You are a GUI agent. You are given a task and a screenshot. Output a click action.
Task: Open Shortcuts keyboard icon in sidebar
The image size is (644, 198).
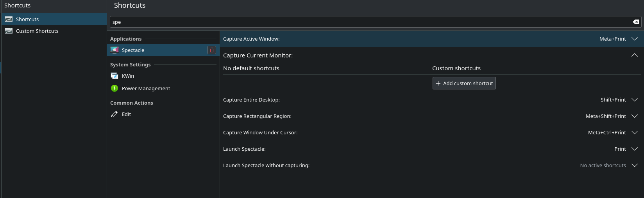pos(9,19)
